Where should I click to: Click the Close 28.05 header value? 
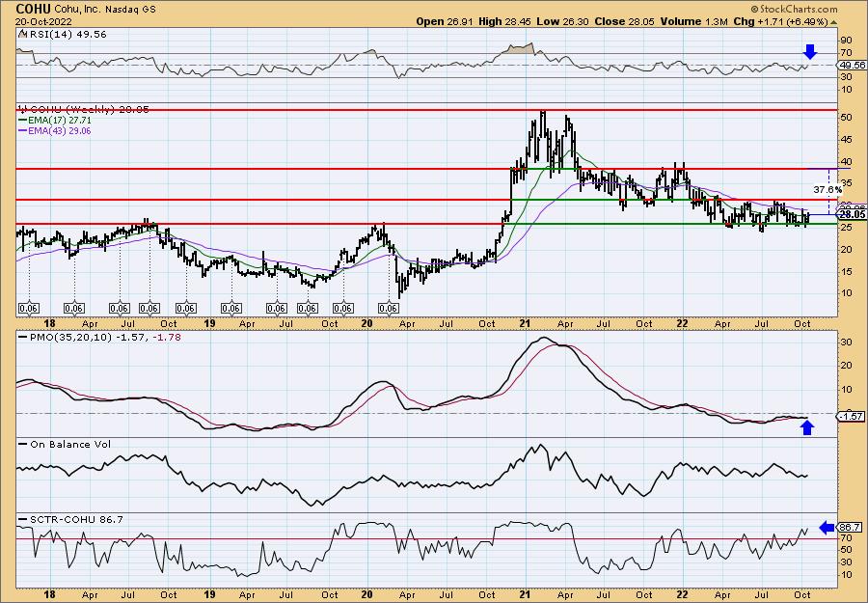[624, 21]
